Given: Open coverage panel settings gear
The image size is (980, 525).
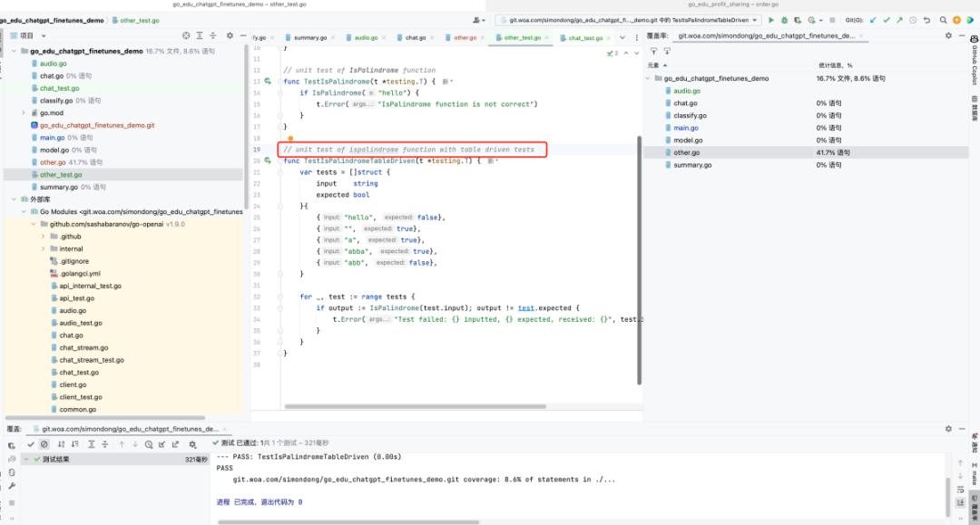Looking at the screenshot, I should point(948,35).
